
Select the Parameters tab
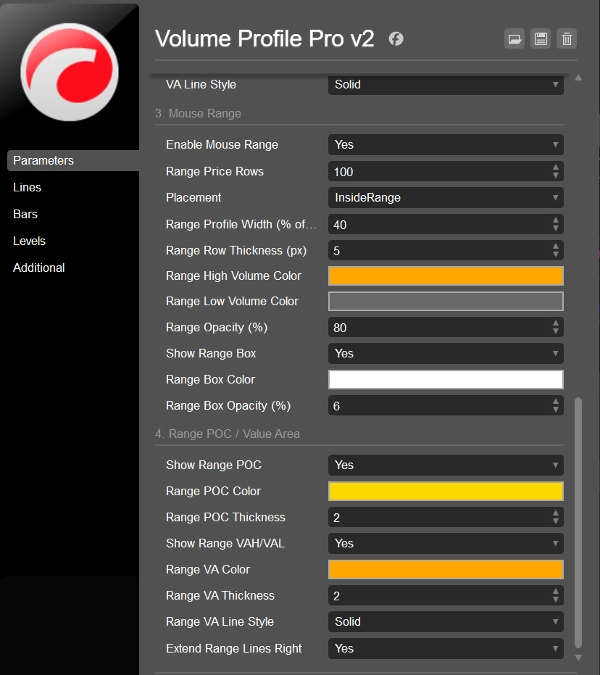point(73,161)
